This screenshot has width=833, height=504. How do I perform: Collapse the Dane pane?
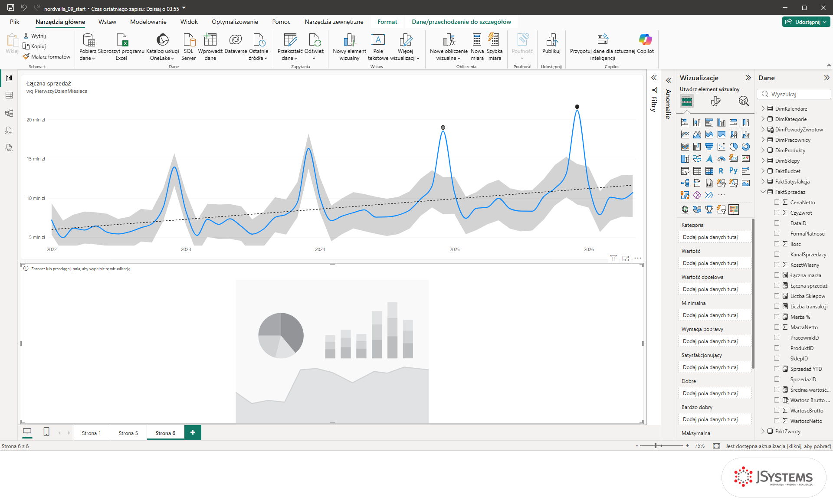(826, 78)
